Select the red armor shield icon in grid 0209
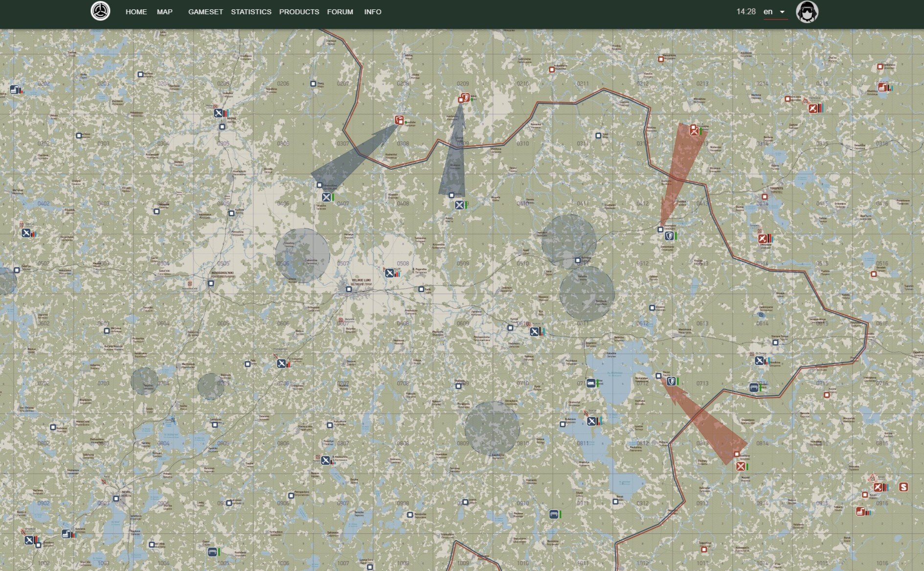 466,97
